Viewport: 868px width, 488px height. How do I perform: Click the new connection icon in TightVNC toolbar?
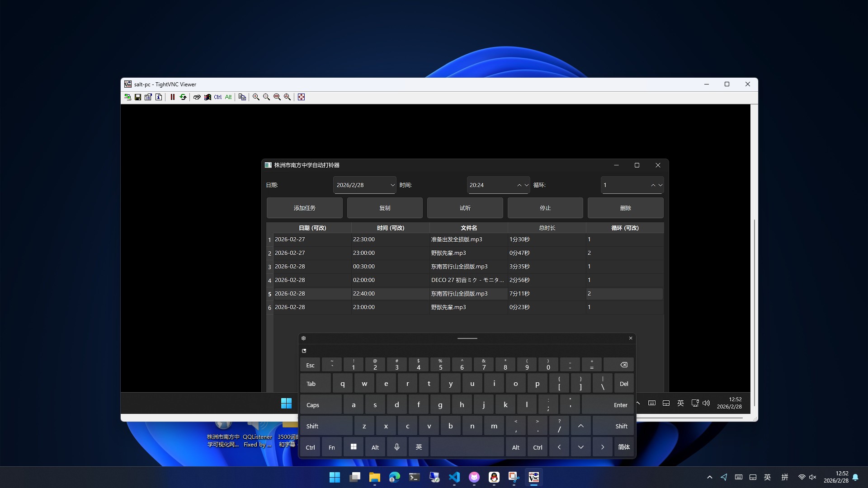tap(127, 97)
